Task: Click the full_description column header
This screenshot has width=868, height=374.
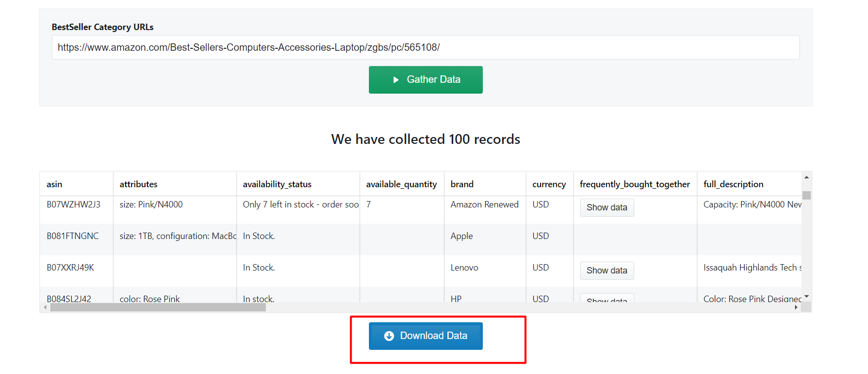Action: click(x=733, y=184)
